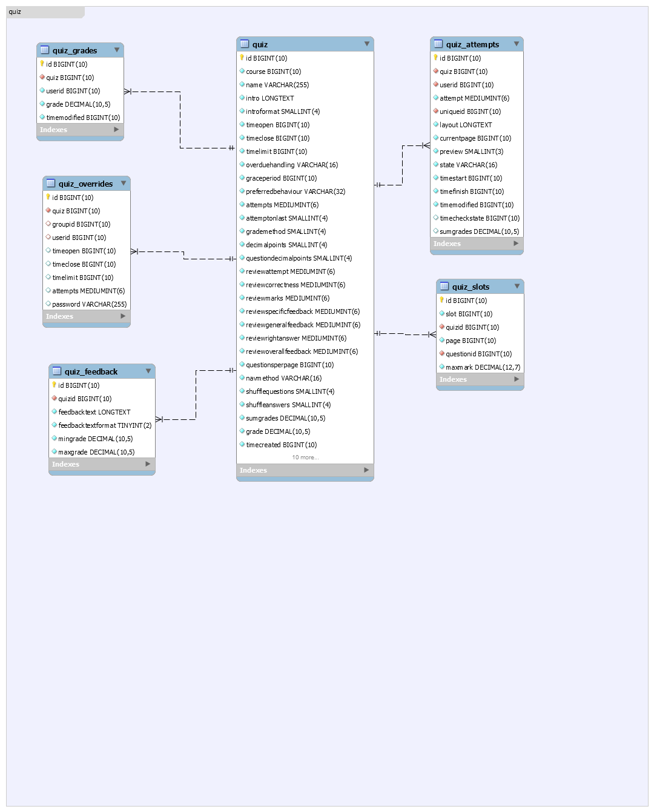
Task: Click the quiz_attempts table icon
Action: click(x=438, y=44)
